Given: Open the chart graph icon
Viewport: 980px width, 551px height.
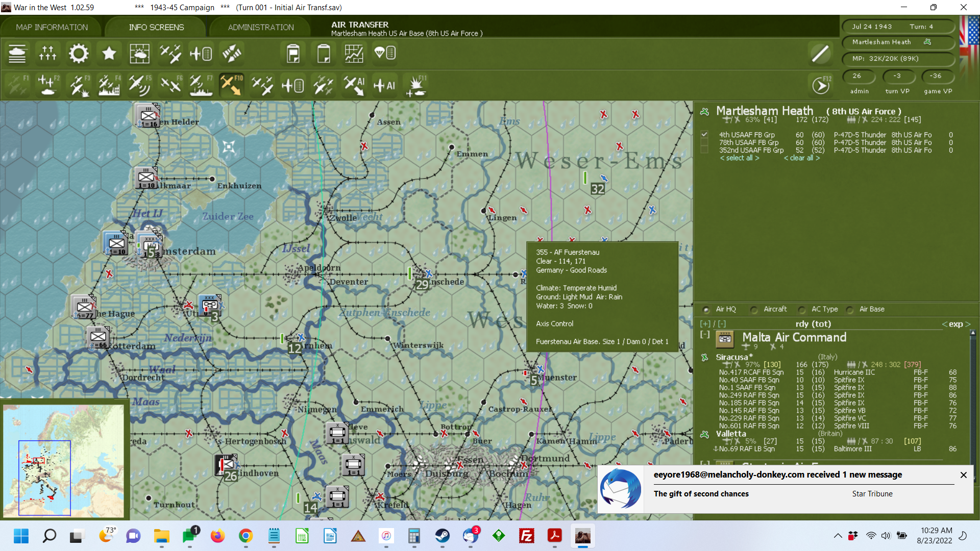Looking at the screenshot, I should 354,53.
